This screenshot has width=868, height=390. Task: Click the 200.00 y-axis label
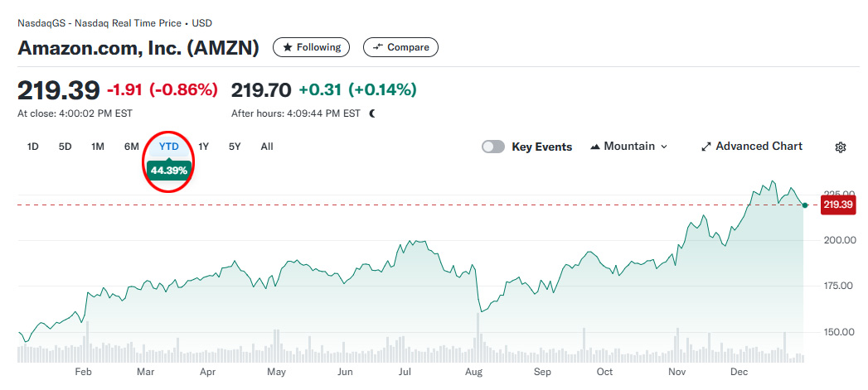click(x=841, y=240)
